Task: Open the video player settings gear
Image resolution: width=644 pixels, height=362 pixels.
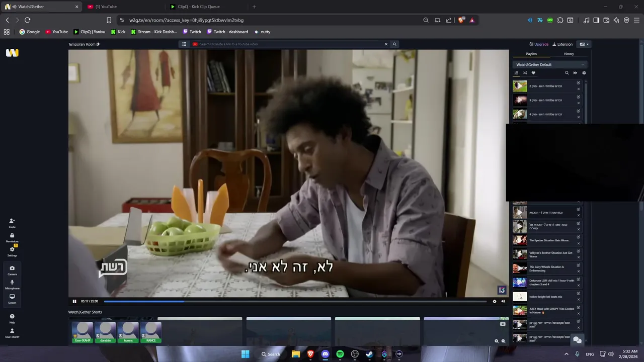Action: pyautogui.click(x=495, y=302)
